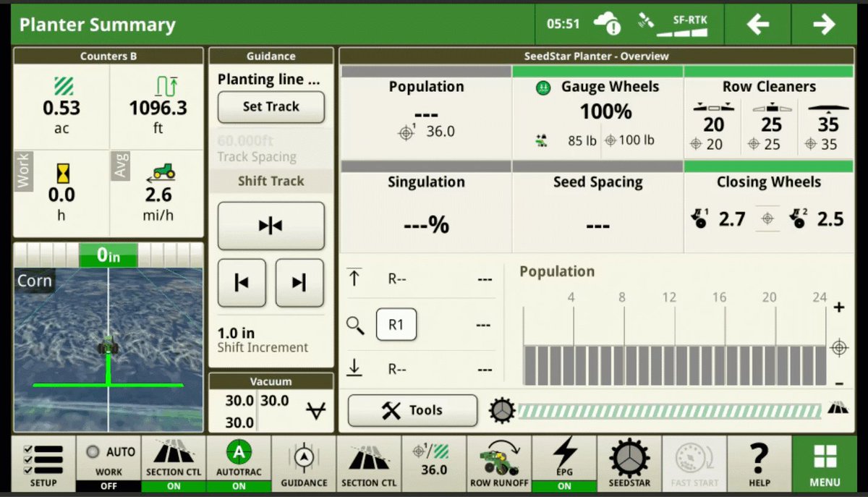
Task: Open the Closing Wheels tile
Action: (x=769, y=207)
